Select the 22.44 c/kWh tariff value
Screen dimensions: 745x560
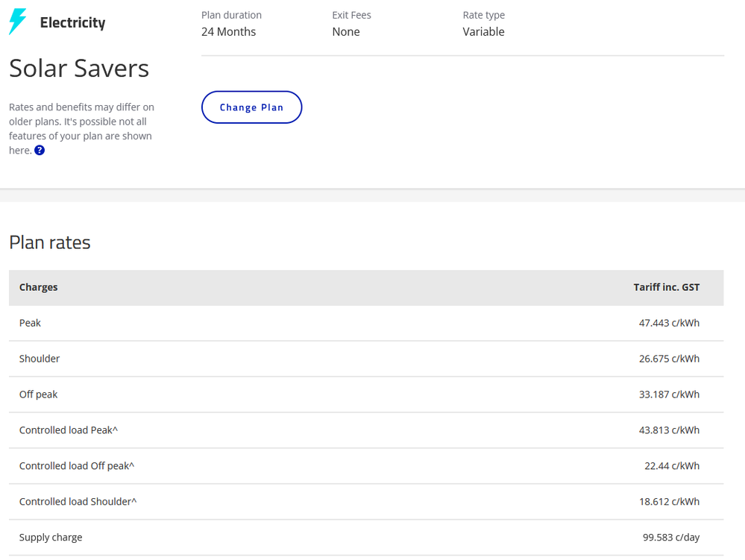point(672,466)
